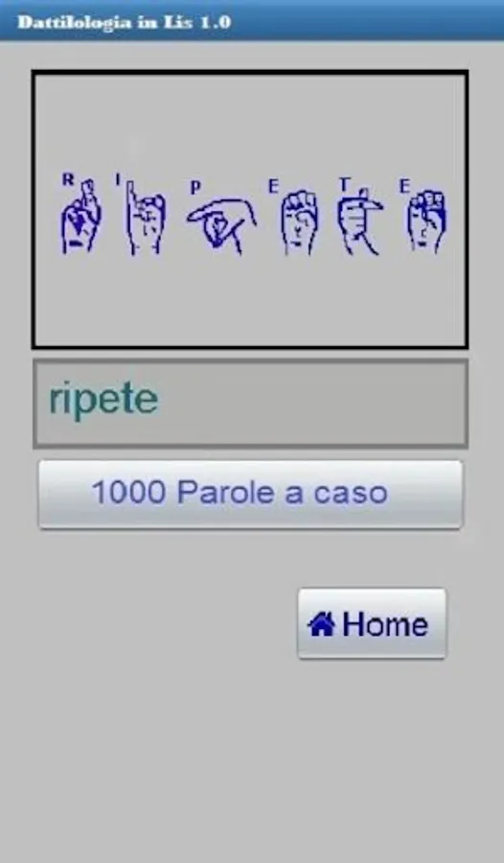Select the raised-pinky hand sign for I

click(145, 219)
